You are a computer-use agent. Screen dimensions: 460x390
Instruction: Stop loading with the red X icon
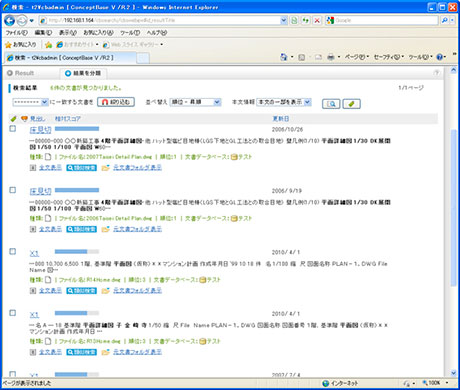point(317,21)
